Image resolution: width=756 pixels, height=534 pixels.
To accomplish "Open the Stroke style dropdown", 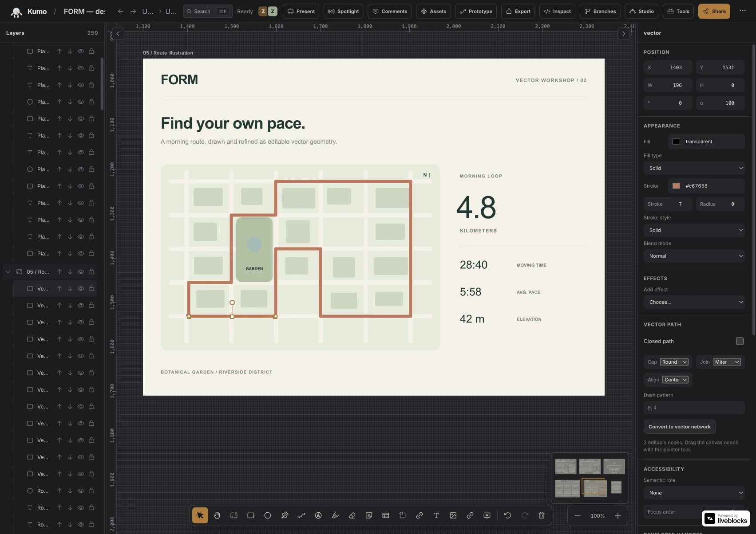I will pos(694,230).
